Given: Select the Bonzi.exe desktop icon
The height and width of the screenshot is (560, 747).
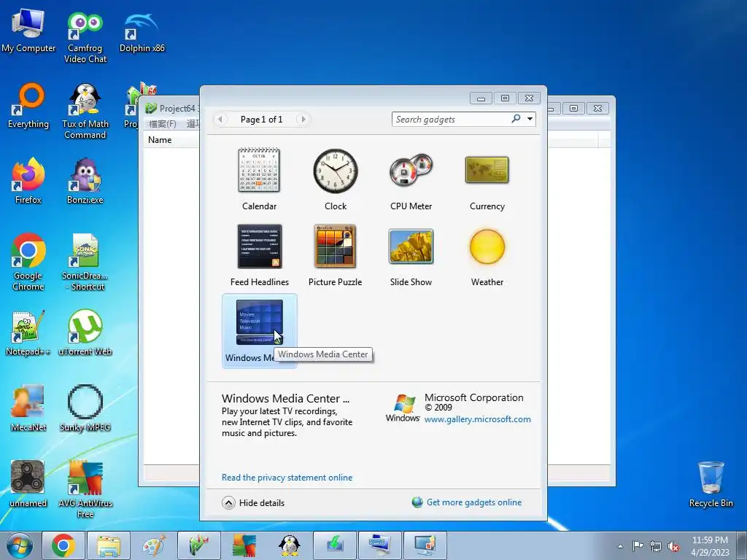Looking at the screenshot, I should 85,181.
